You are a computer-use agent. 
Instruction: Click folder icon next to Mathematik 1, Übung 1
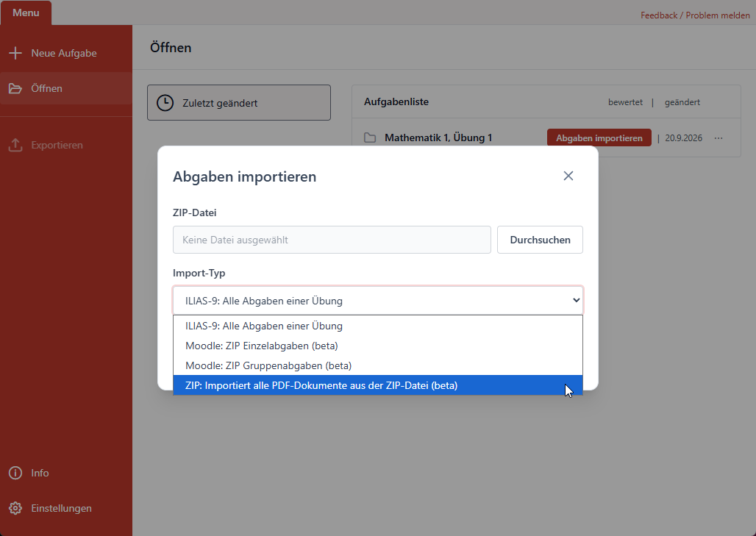point(370,137)
